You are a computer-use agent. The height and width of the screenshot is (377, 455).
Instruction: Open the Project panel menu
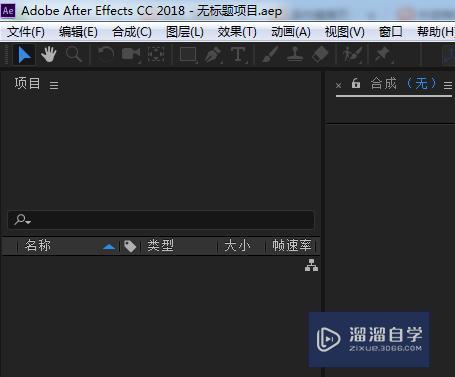(54, 86)
